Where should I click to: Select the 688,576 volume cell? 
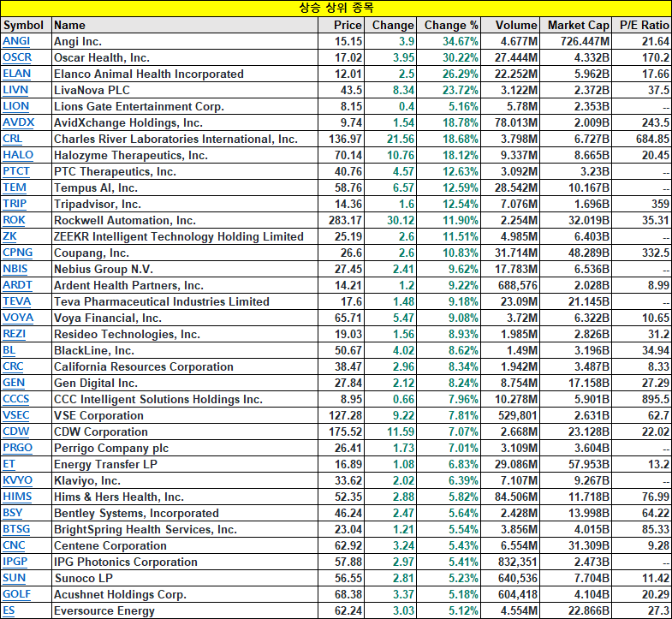510,285
